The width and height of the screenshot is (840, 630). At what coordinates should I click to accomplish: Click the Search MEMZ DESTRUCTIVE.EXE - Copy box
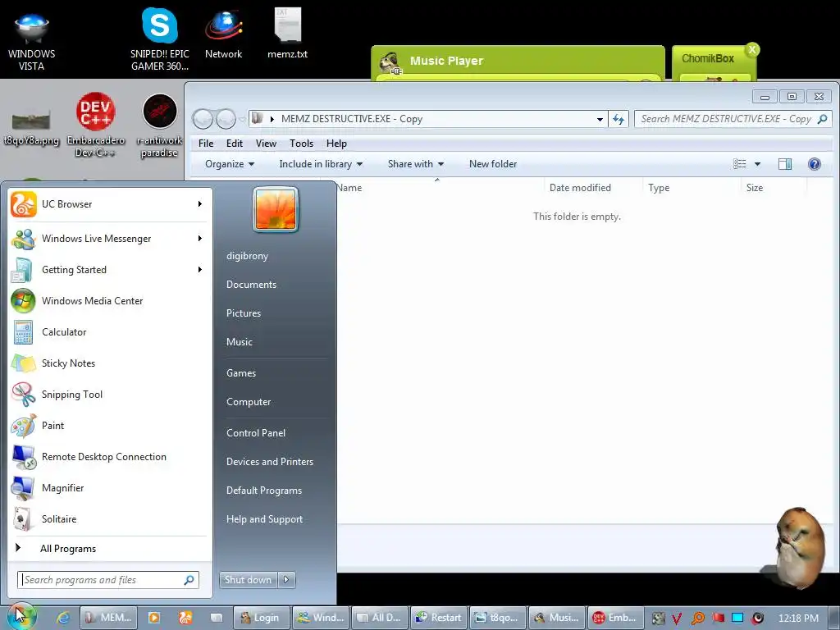click(733, 119)
